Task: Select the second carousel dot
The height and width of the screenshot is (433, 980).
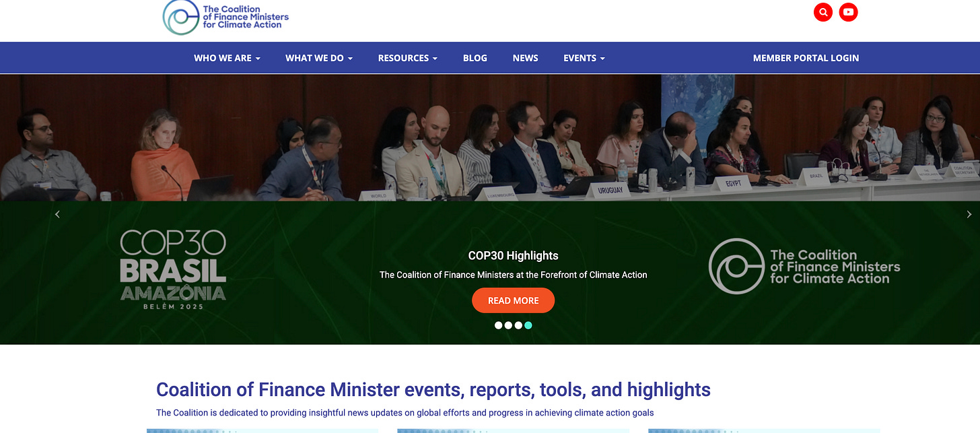Action: point(509,325)
